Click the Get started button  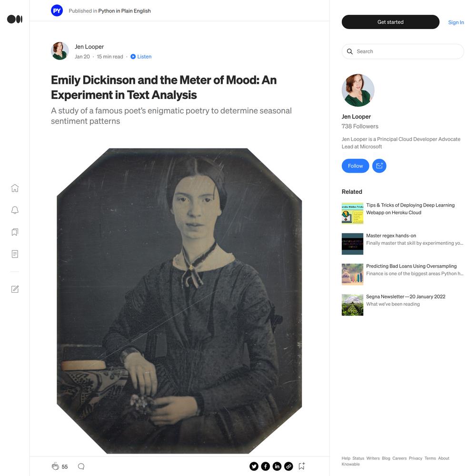coord(390,22)
